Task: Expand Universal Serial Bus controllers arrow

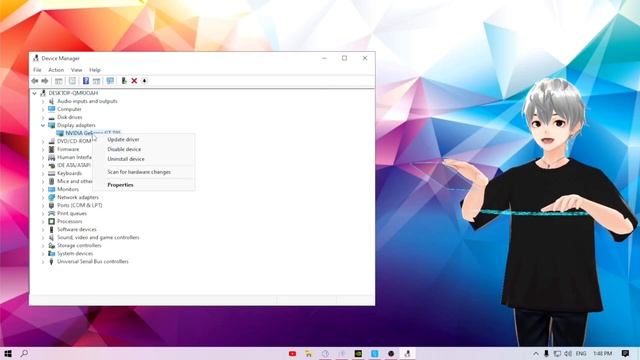Action: point(43,262)
